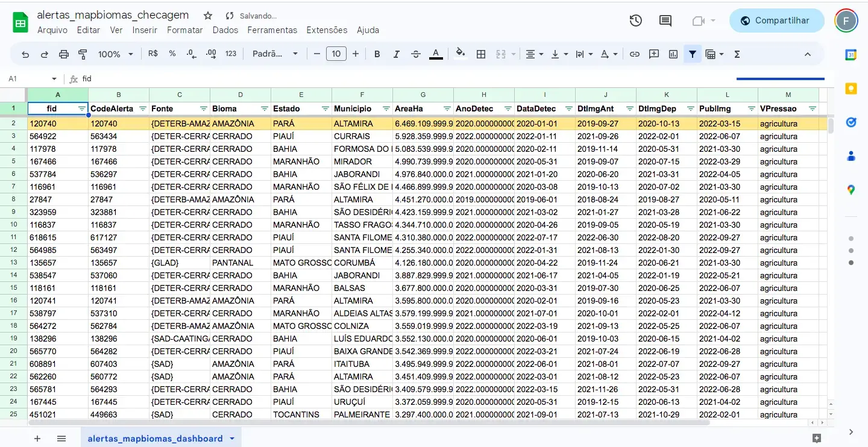Toggle the filter funnel button

[693, 54]
